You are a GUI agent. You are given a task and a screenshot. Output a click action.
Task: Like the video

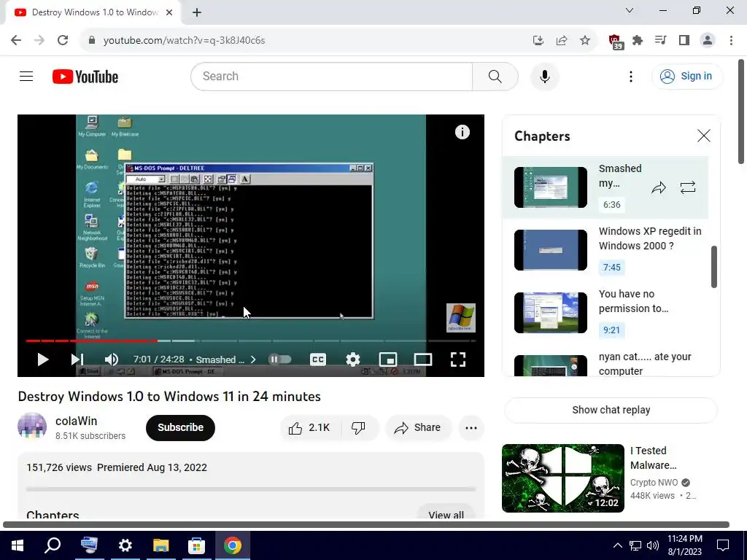[310, 427]
